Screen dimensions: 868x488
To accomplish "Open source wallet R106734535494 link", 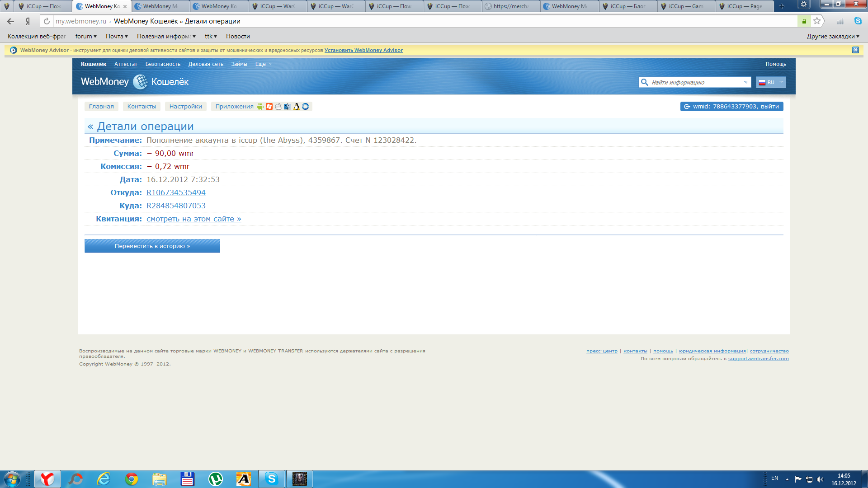I will pyautogui.click(x=176, y=192).
